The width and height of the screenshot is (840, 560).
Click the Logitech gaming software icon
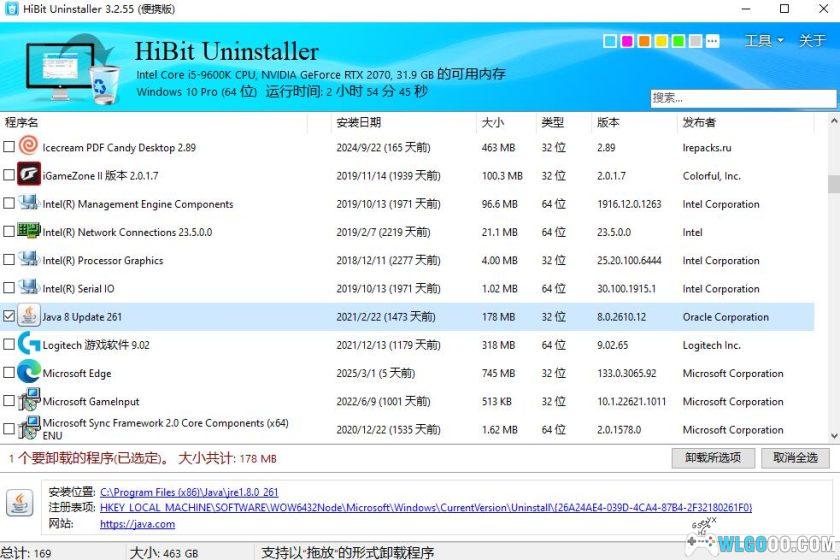tap(28, 344)
